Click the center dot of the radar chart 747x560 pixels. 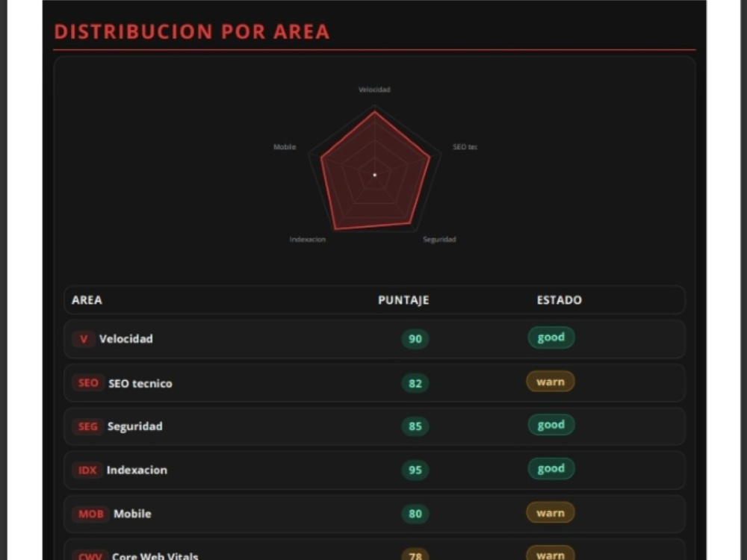coord(374,175)
